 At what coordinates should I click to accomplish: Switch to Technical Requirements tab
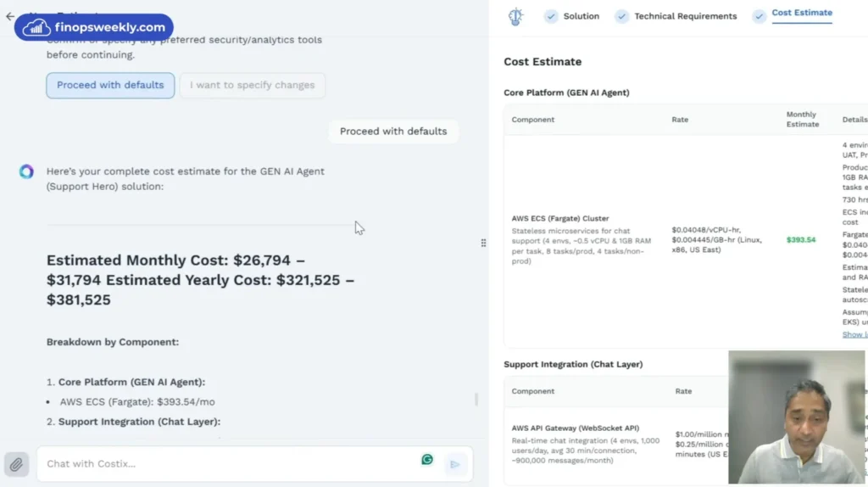pyautogui.click(x=685, y=17)
